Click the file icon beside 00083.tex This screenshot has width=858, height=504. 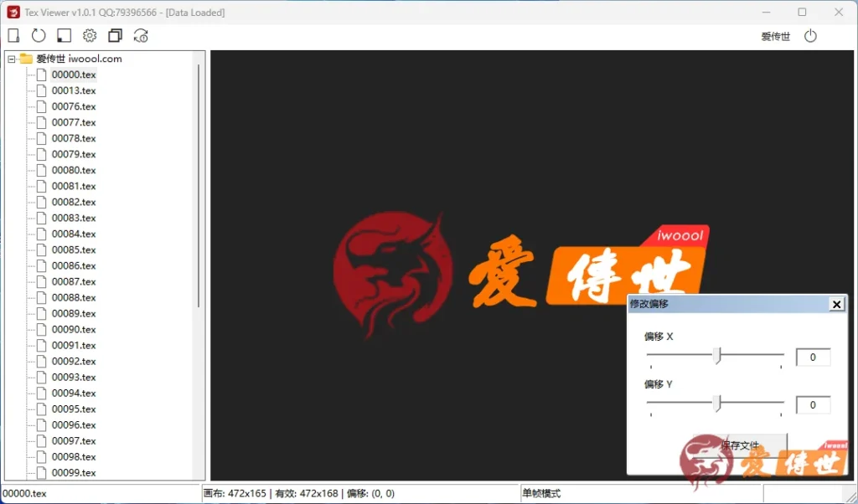[x=42, y=218]
